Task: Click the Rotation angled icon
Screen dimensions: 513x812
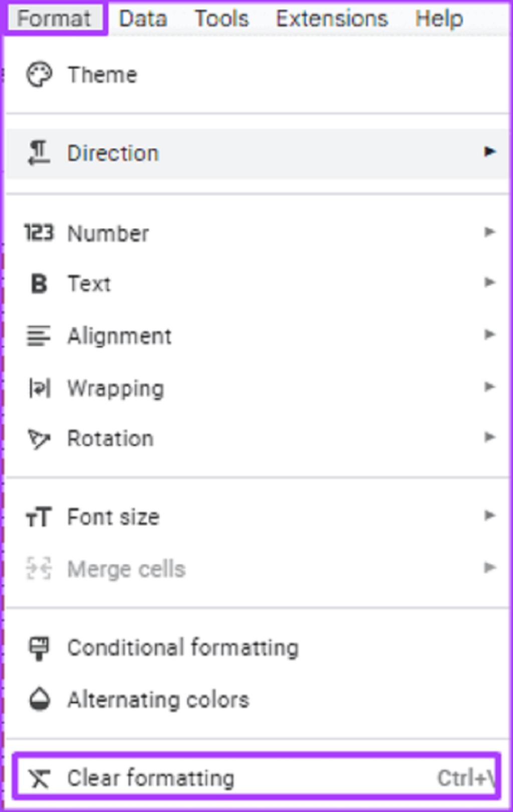Action: coord(39,439)
